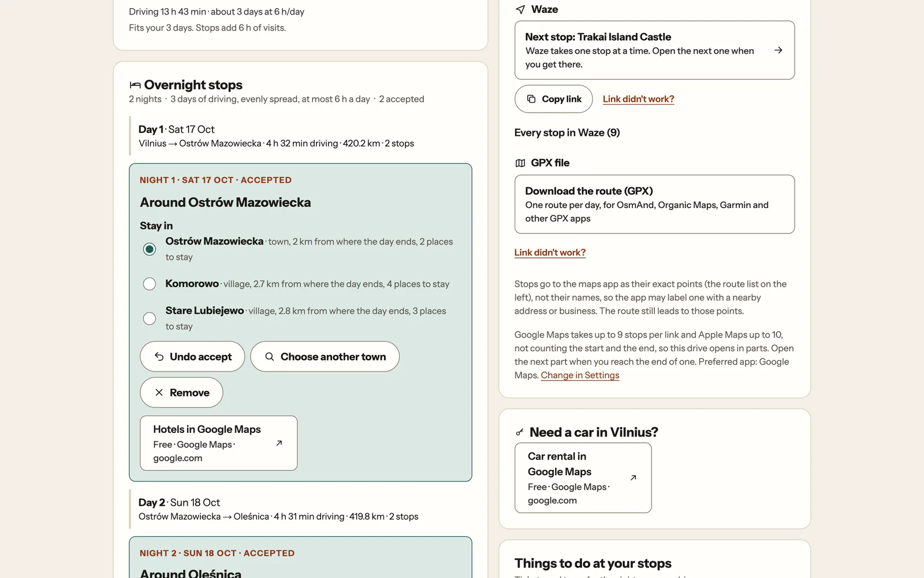
Task: Click the key icon beside Need a car
Action: pyautogui.click(x=520, y=432)
